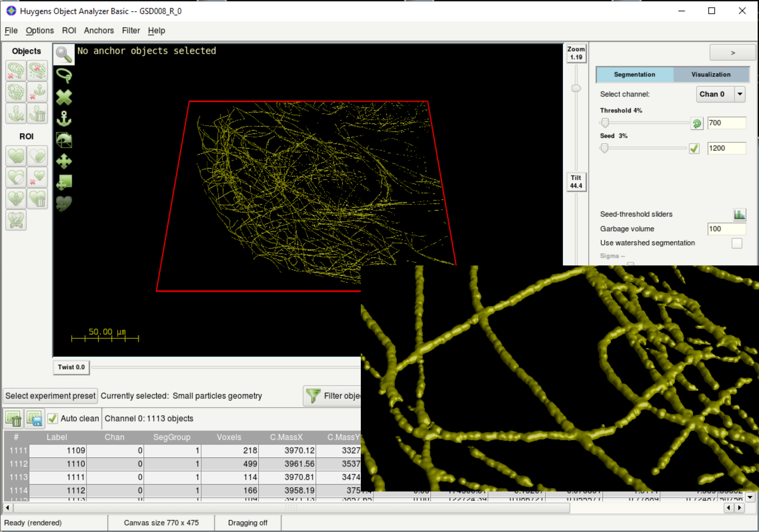
Task: Enable Use watershed segmentation checkbox
Action: coord(737,243)
